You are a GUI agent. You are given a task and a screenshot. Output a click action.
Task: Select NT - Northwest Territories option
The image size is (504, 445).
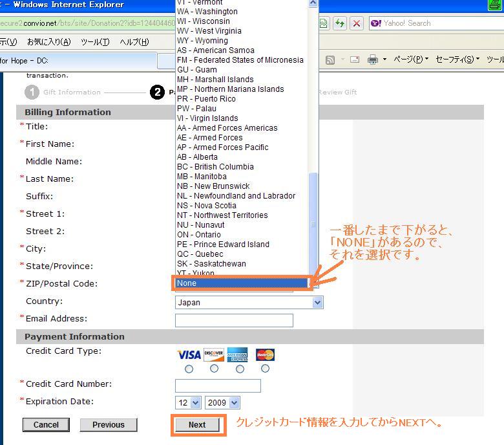coord(242,215)
